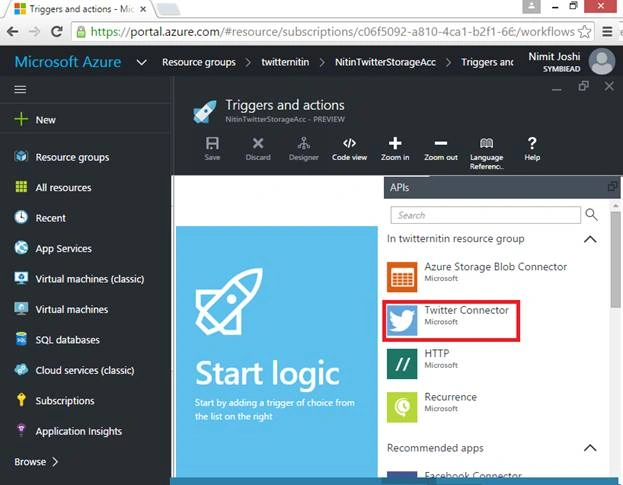This screenshot has height=485, width=623.
Task: Click twitternitin in the breadcrumb
Action: click(285, 62)
